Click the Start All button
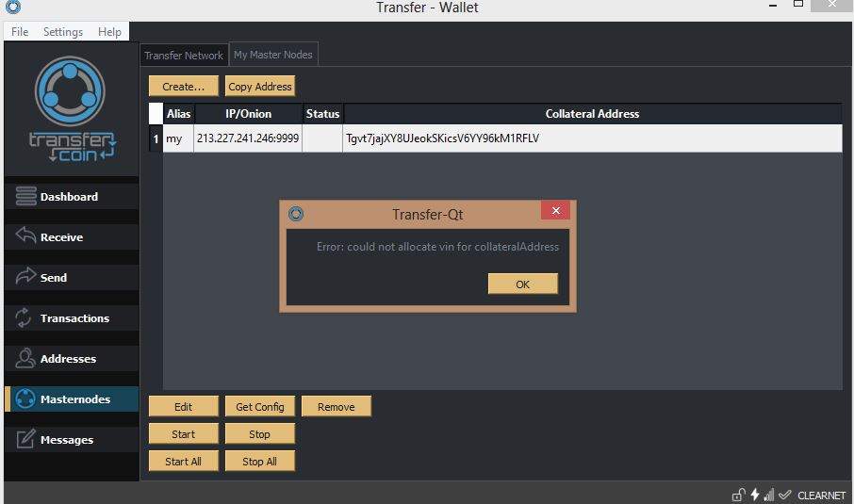 [184, 461]
